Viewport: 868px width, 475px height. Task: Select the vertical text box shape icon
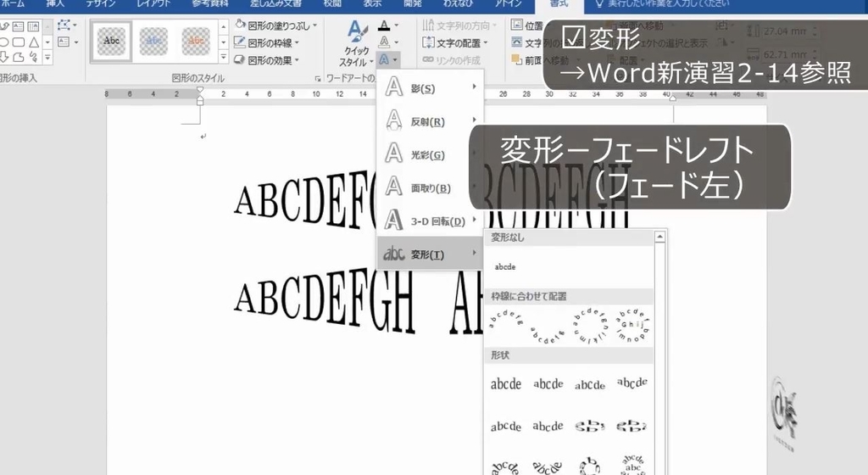(33, 26)
